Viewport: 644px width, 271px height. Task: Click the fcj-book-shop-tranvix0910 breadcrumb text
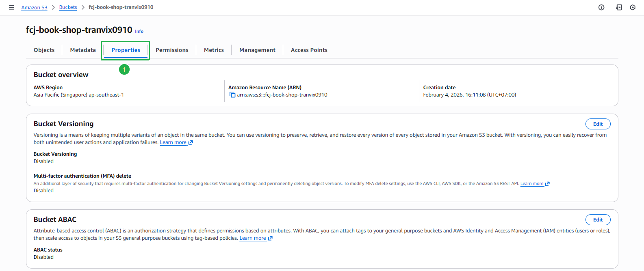(121, 7)
